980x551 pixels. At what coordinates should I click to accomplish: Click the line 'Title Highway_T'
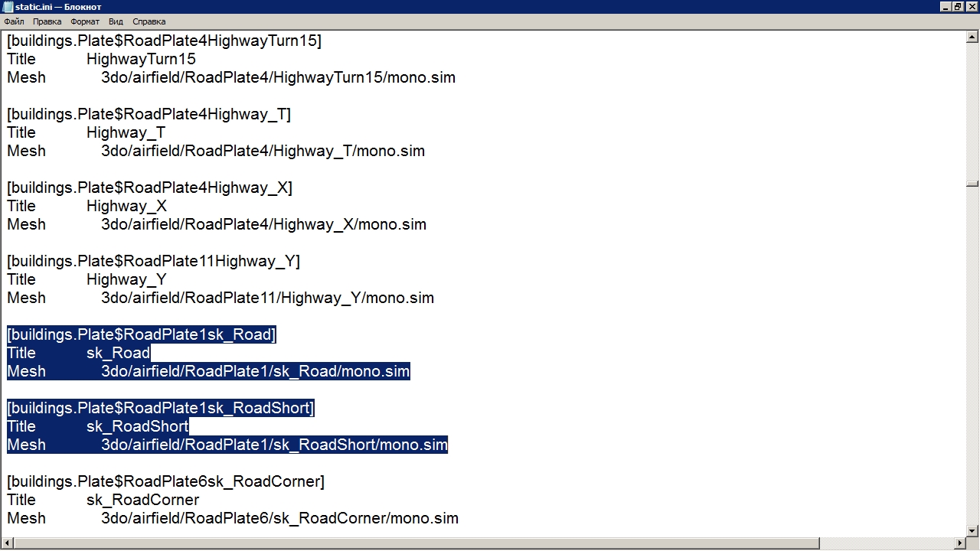click(x=86, y=132)
